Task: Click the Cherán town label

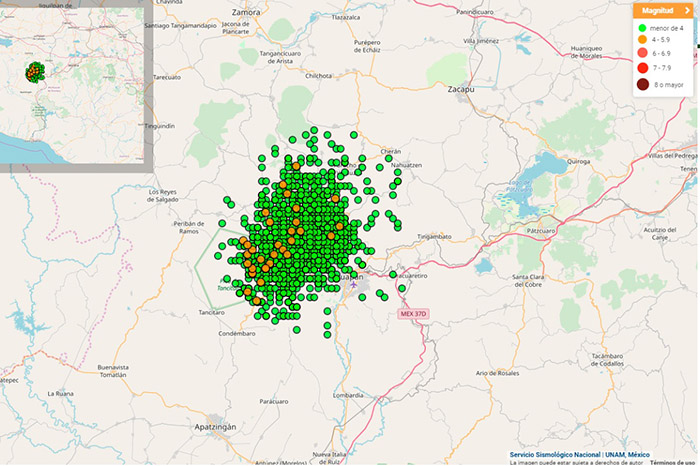Action: [390, 151]
